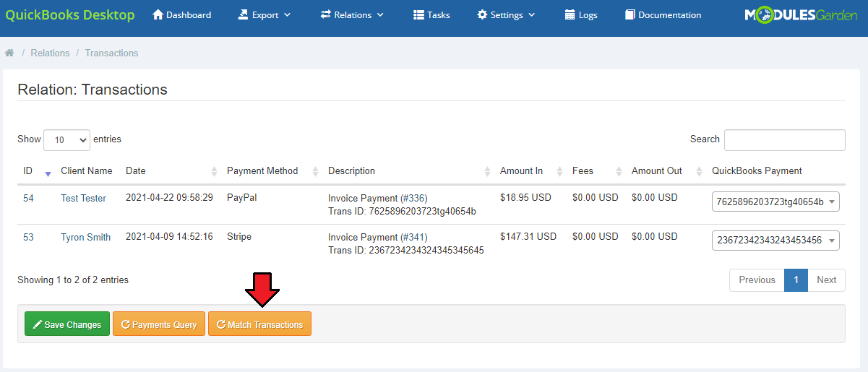This screenshot has height=372, width=868.
Task: Sort by Fees column arrows
Action: [619, 171]
